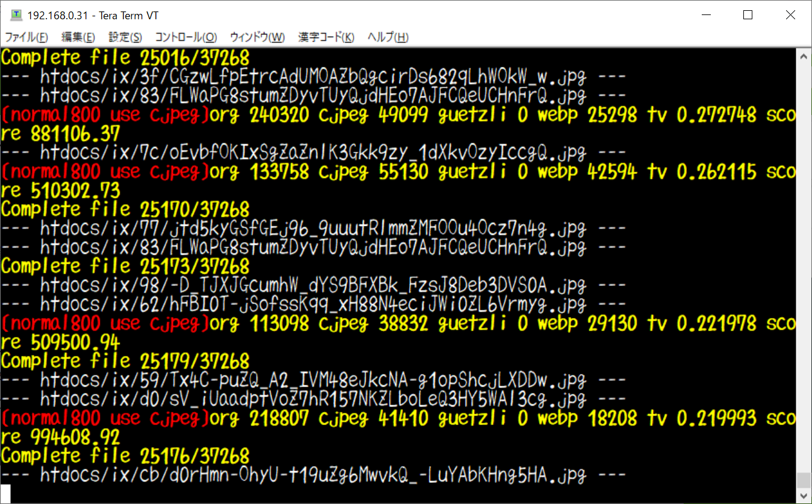The height and width of the screenshot is (504, 812).
Task: Click 'webp 18208' value
Action: click(587, 418)
